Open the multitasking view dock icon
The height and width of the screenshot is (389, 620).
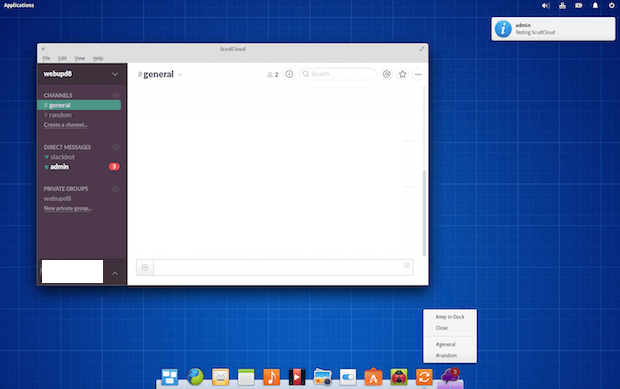[170, 377]
